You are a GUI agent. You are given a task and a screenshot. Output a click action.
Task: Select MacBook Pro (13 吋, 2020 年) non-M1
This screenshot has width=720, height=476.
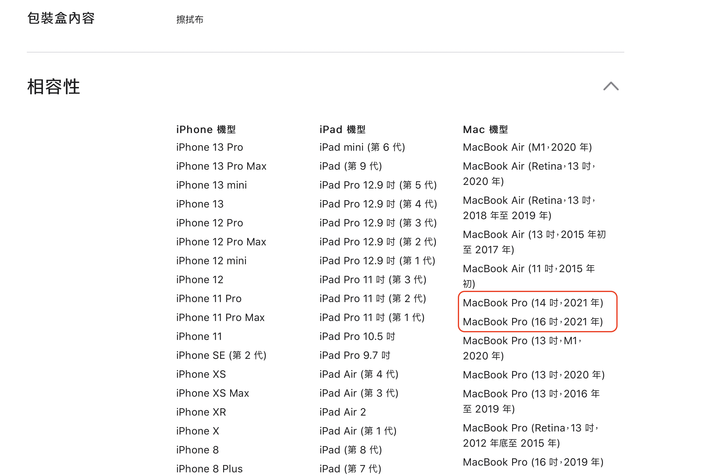tap(534, 375)
